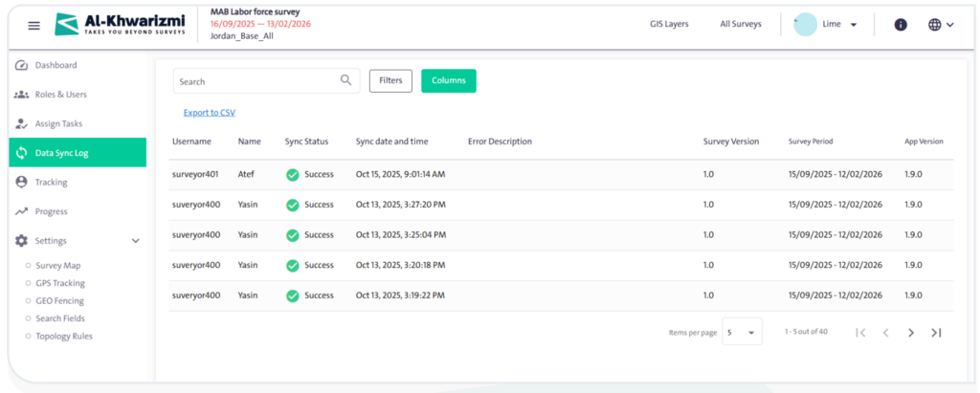Select GEO Fencing under Settings
The image size is (980, 393).
60,300
